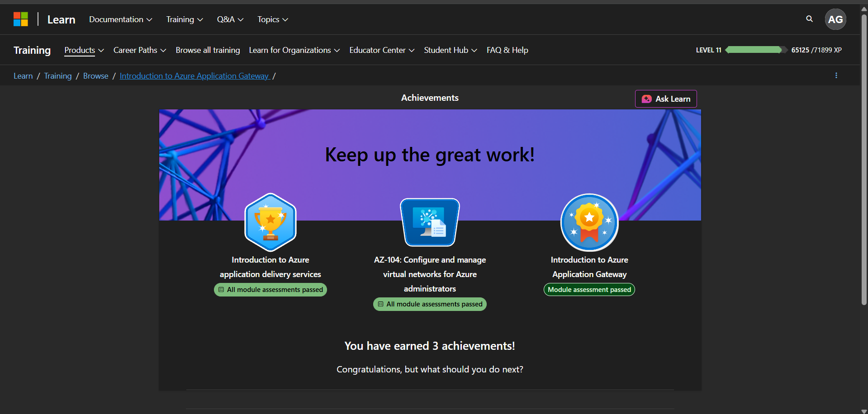
Task: Open the search icon in header
Action: coord(809,19)
